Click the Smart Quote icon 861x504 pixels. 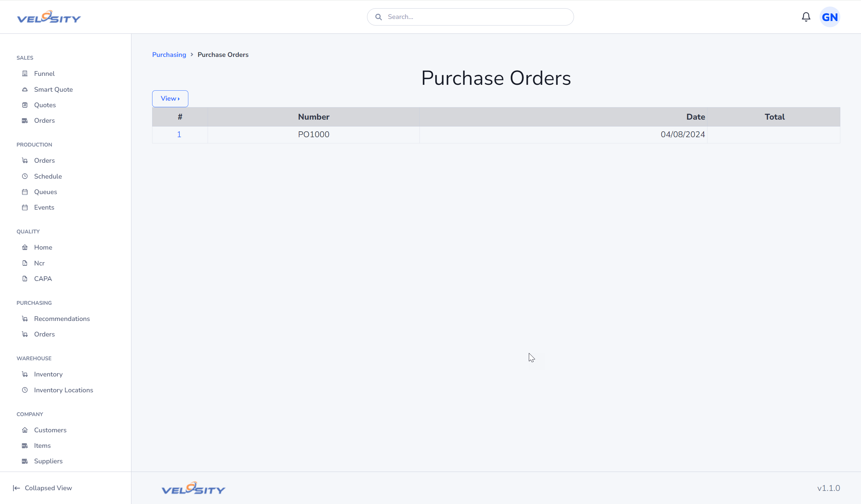point(25,89)
